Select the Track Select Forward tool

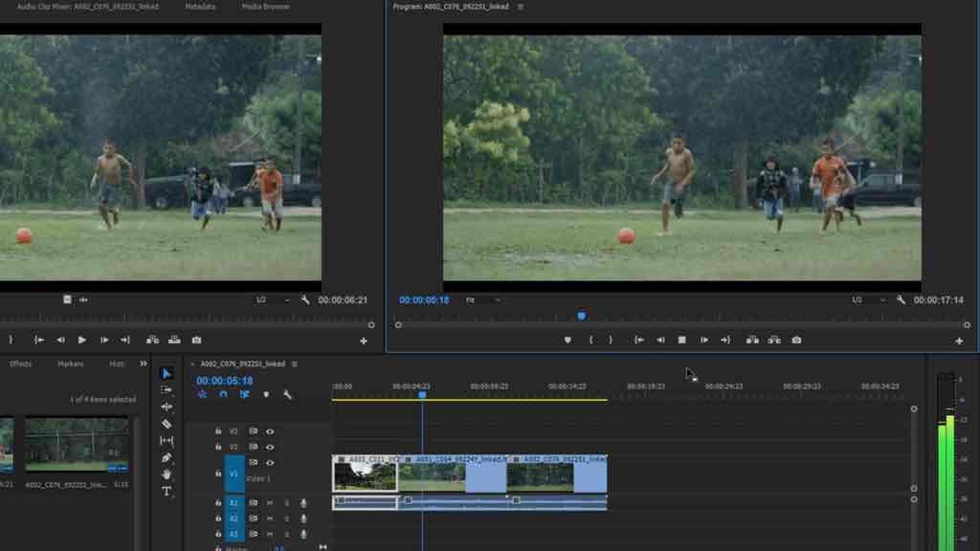167,390
